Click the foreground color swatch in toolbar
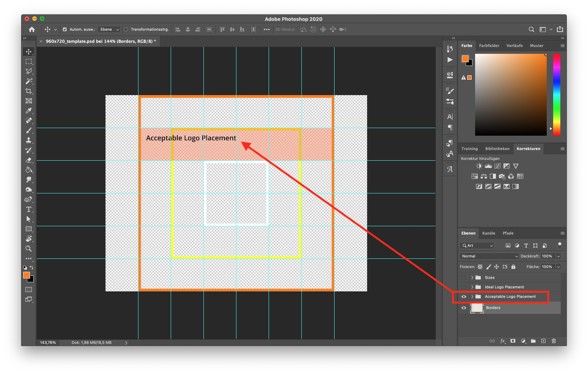 coord(26,275)
